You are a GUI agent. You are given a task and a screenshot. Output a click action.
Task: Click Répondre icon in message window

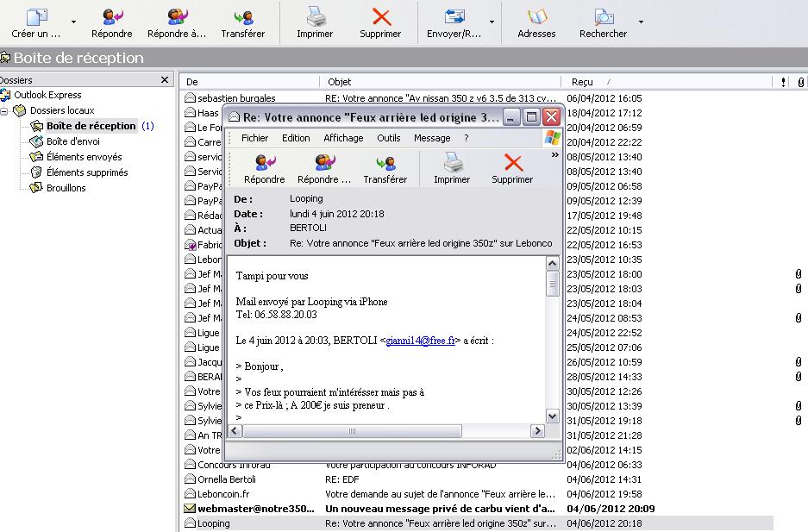click(264, 163)
